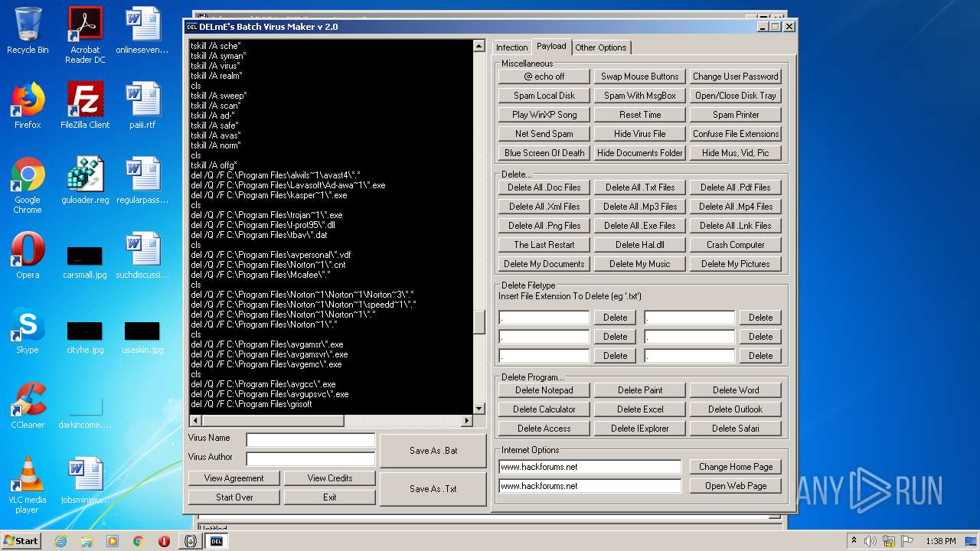
Task: Click Blue Screen Of Death button
Action: pos(544,153)
